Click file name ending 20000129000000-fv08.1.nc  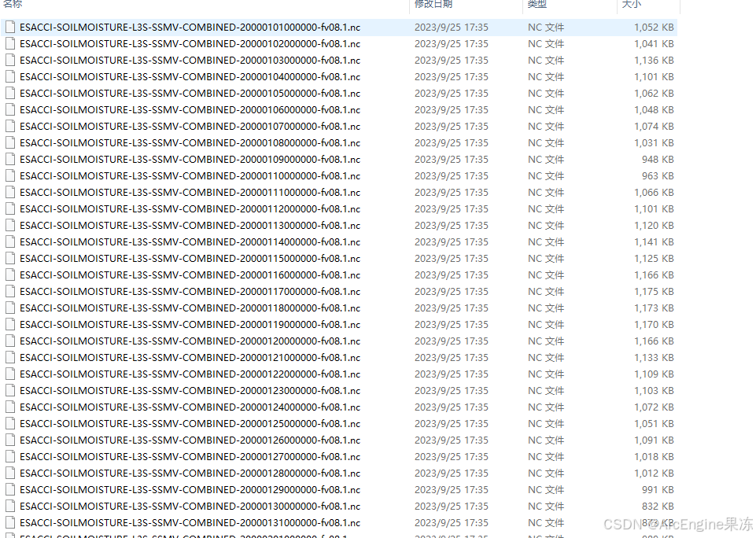190,490
